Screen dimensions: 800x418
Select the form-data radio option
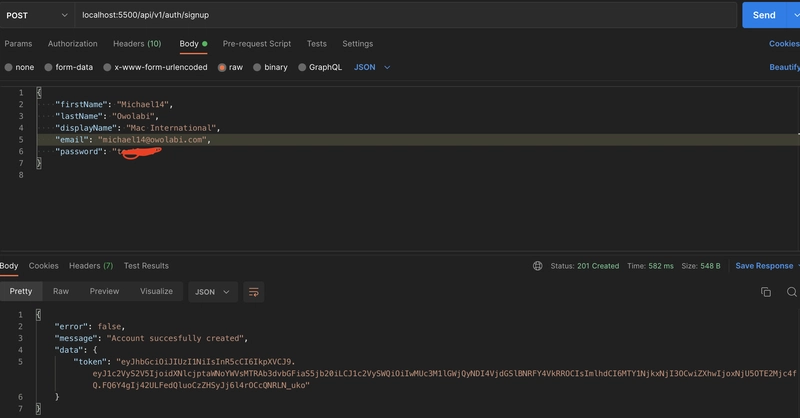[48, 67]
